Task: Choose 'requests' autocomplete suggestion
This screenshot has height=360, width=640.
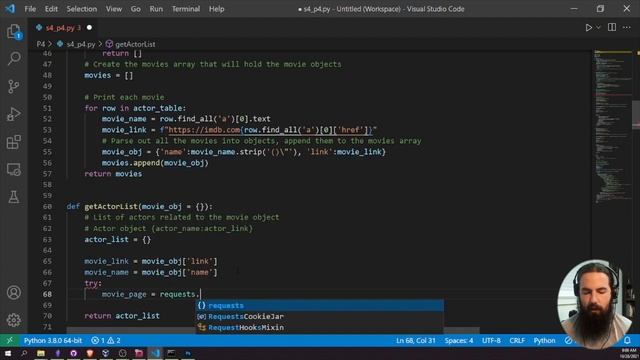Action: coord(320,305)
